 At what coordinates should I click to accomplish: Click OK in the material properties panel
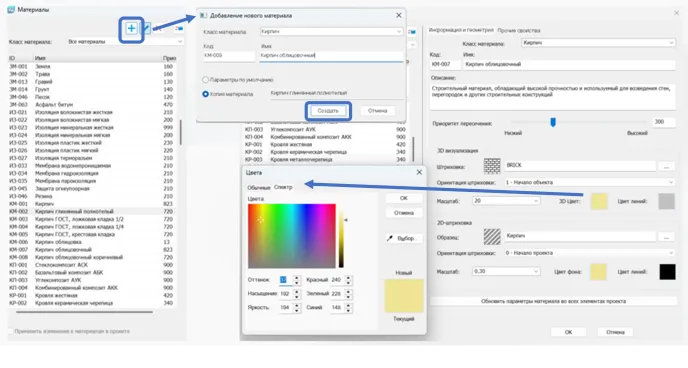coord(568,332)
